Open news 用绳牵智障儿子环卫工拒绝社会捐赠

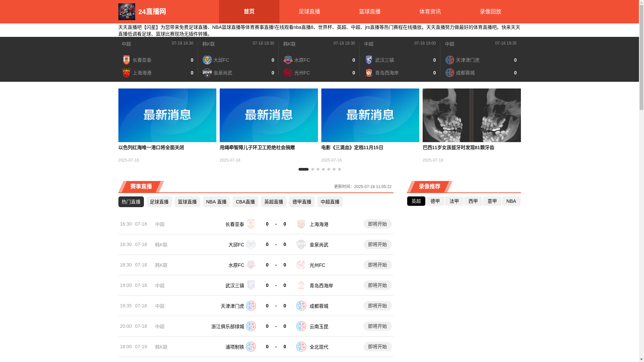(x=257, y=148)
